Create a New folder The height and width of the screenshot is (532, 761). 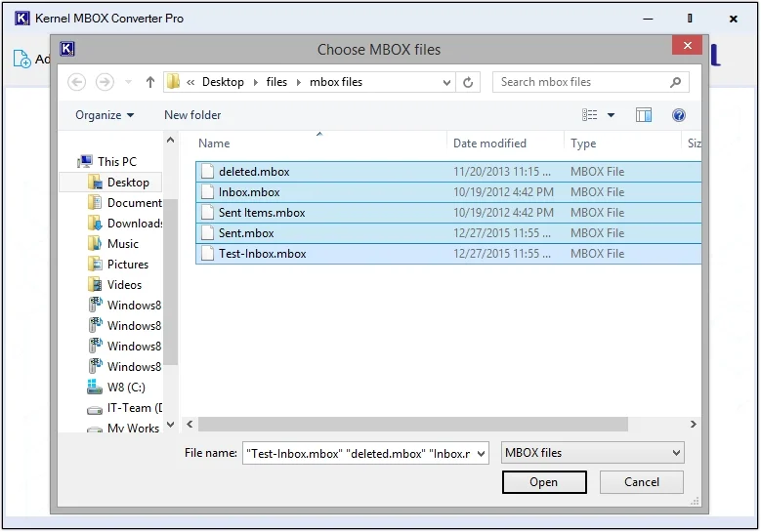(192, 115)
